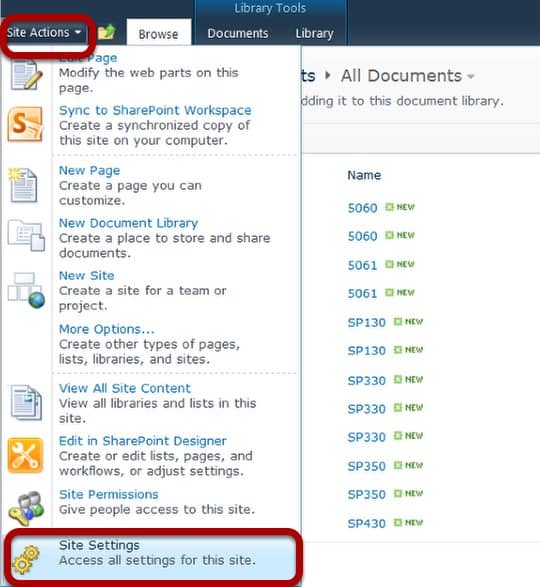540x587 pixels.
Task: Open the first 5061 document
Action: [362, 265]
